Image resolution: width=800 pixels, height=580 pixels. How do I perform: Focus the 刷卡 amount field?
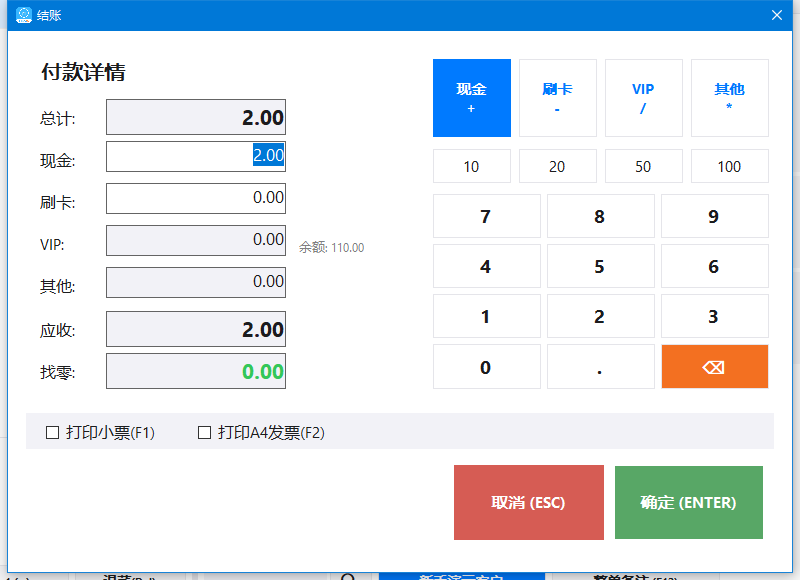point(196,198)
